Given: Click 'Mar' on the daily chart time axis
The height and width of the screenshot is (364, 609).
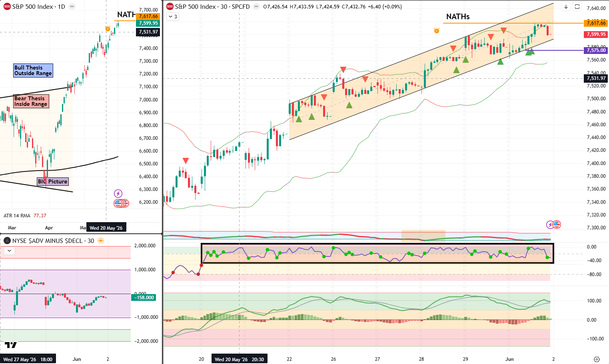Looking at the screenshot, I should pos(12,228).
